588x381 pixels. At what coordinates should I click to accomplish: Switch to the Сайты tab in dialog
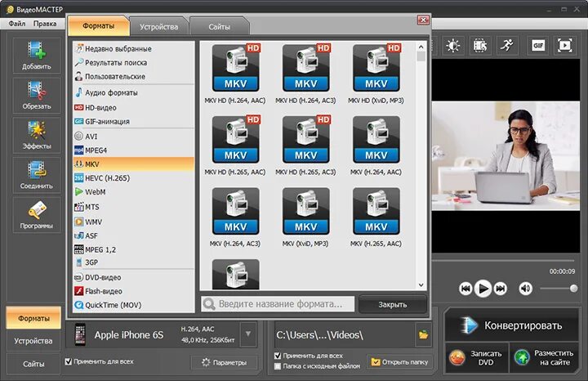[x=219, y=27]
